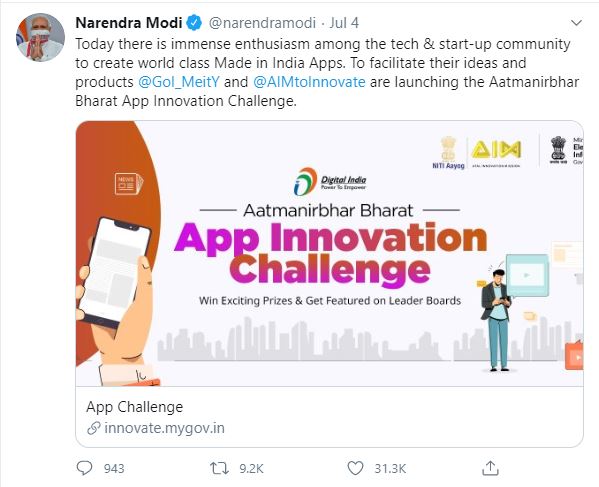Click the @narendramodi handle

click(x=262, y=23)
